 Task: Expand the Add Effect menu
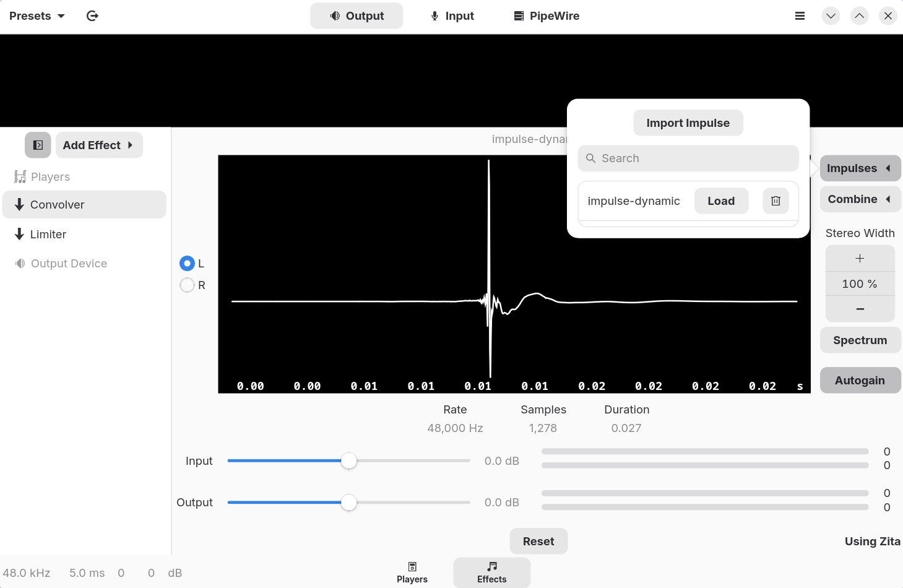[99, 145]
